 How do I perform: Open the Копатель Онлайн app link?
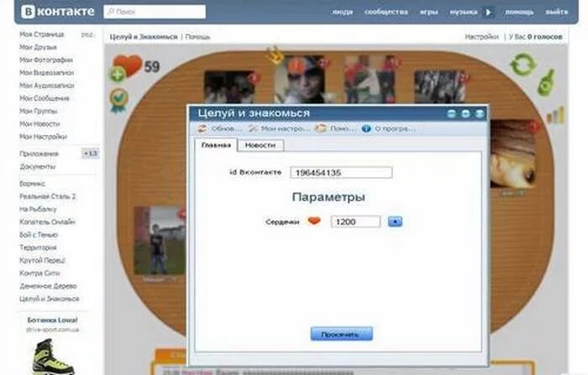(47, 221)
